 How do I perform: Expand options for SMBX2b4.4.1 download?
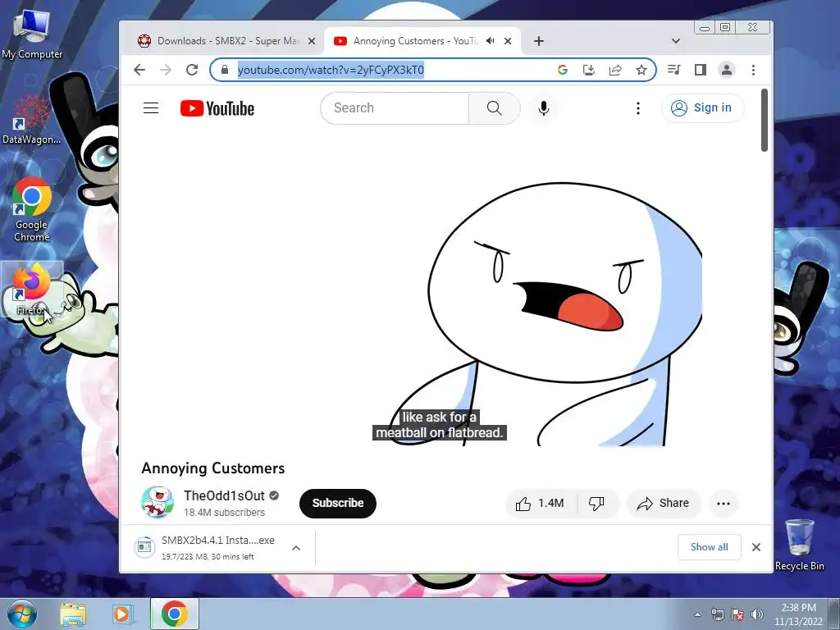(x=296, y=548)
